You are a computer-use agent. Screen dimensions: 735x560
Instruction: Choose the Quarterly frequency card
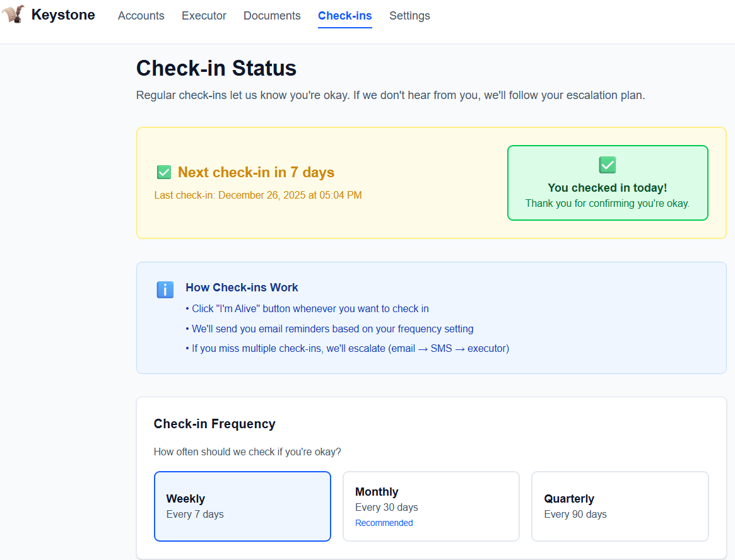(620, 506)
